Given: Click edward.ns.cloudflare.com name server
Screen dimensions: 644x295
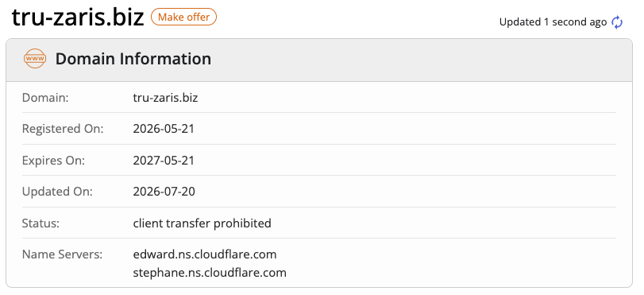Looking at the screenshot, I should tap(205, 254).
